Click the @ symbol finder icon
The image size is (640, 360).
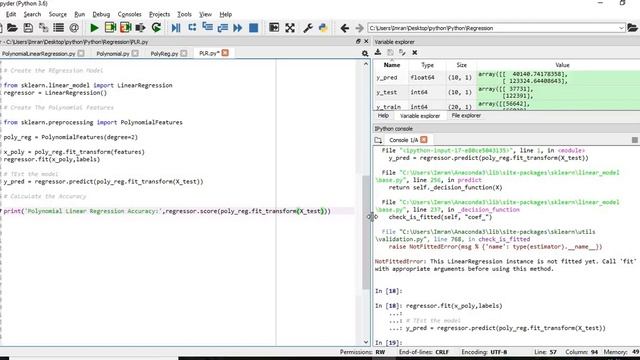pos(74,28)
